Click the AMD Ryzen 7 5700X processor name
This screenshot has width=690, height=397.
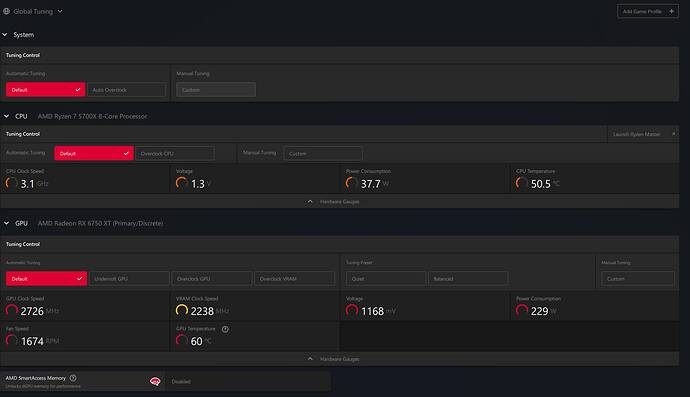click(92, 116)
